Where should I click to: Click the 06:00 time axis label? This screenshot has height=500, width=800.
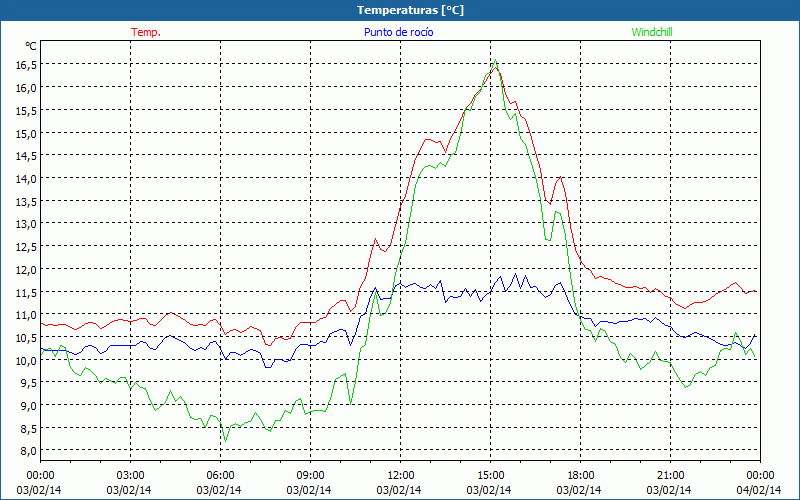[x=220, y=475]
